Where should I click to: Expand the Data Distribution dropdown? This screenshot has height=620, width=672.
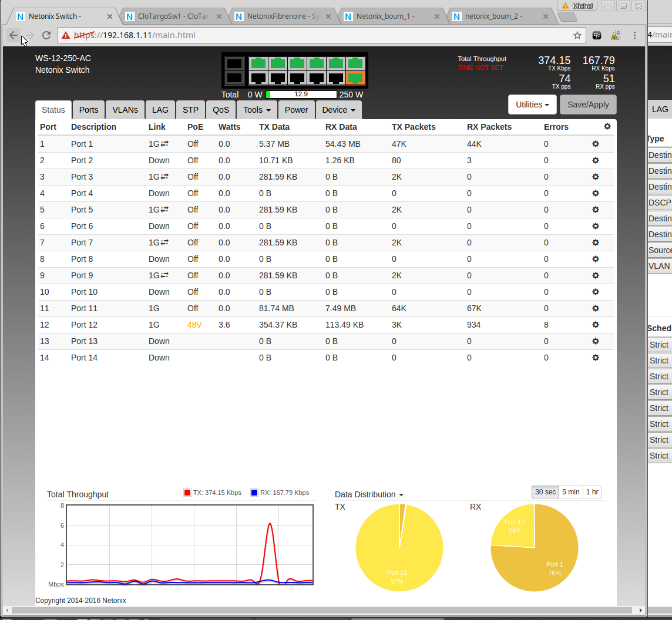tap(369, 494)
